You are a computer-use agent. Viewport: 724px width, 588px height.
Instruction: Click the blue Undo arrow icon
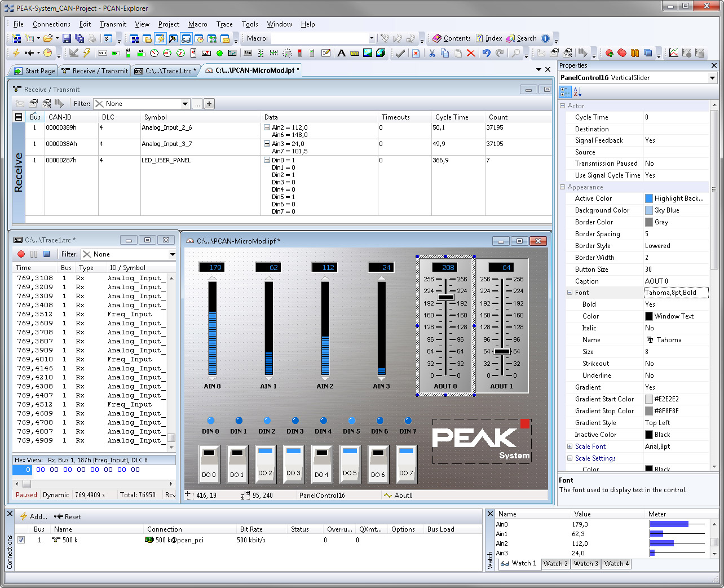coord(486,53)
